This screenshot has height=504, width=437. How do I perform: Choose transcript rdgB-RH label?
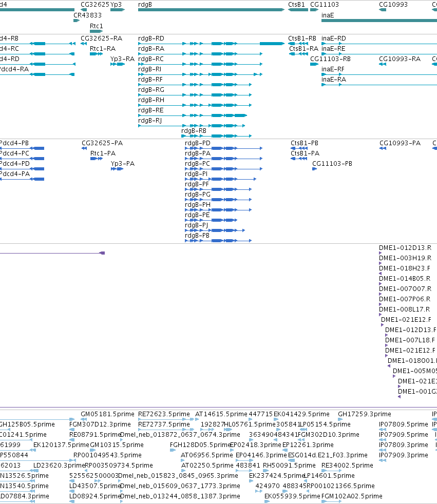tap(151, 100)
